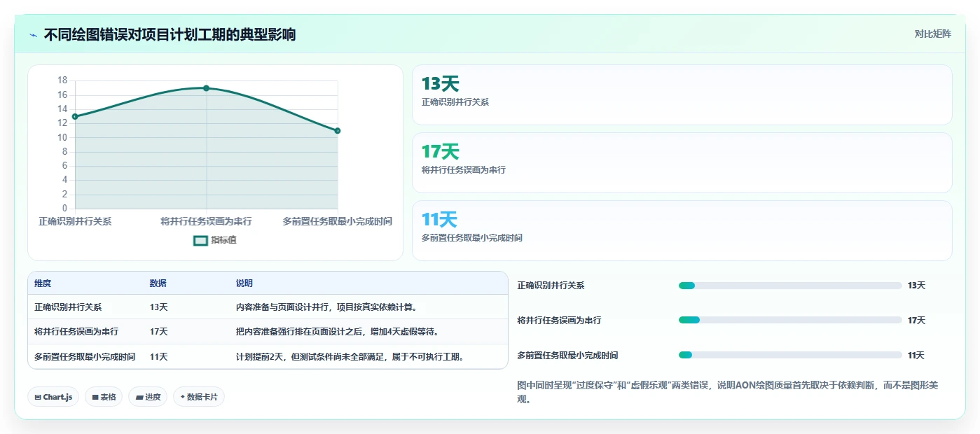
Task: Select the 11天 data card
Action: tap(682, 230)
